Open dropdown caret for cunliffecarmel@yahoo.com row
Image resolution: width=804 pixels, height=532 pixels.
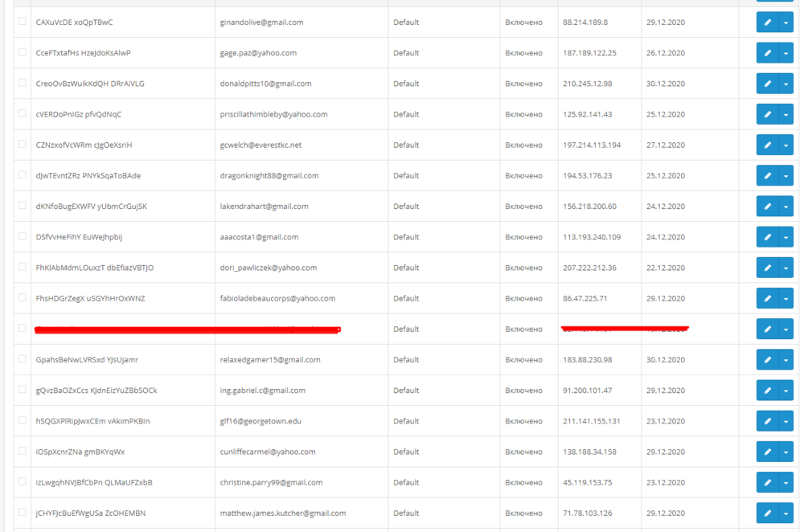[x=786, y=452]
